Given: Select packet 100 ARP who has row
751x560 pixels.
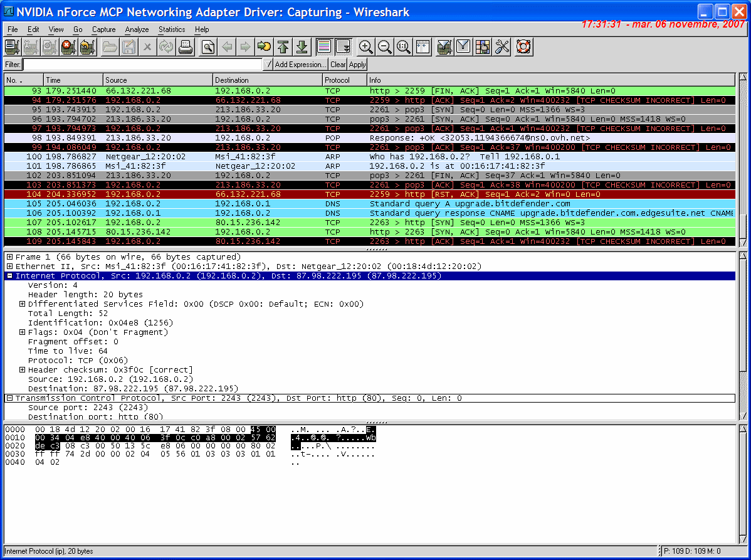Looking at the screenshot, I should point(370,157).
